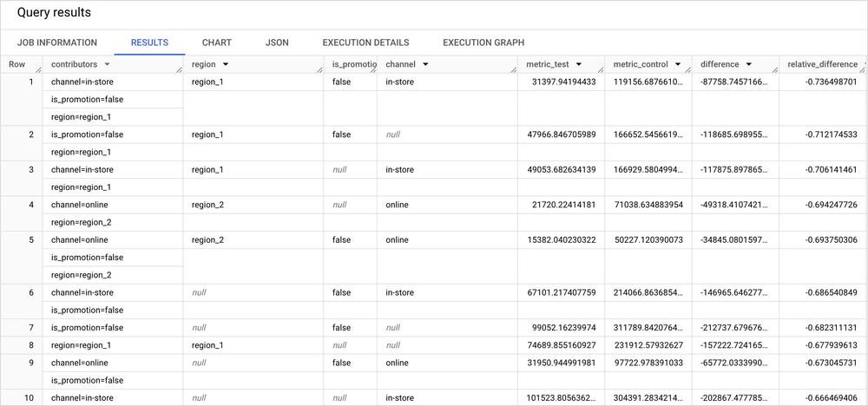The image size is (868, 406).
Task: Select relative_difference value -0.673045731
Action: coord(831,363)
